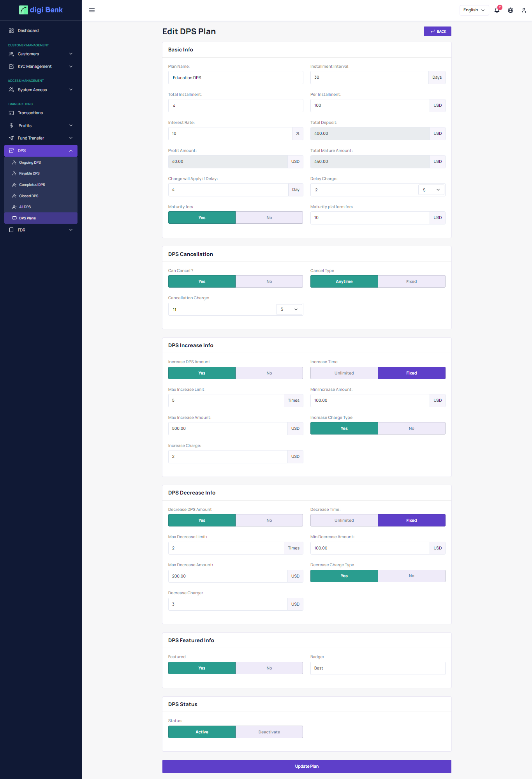Click the digi Bank logo
The image size is (532, 779).
click(x=41, y=10)
